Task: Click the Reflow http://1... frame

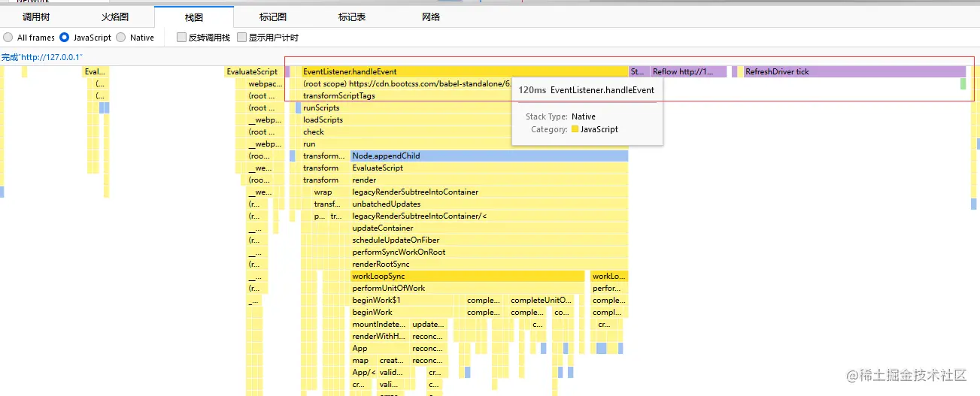Action: (689, 72)
